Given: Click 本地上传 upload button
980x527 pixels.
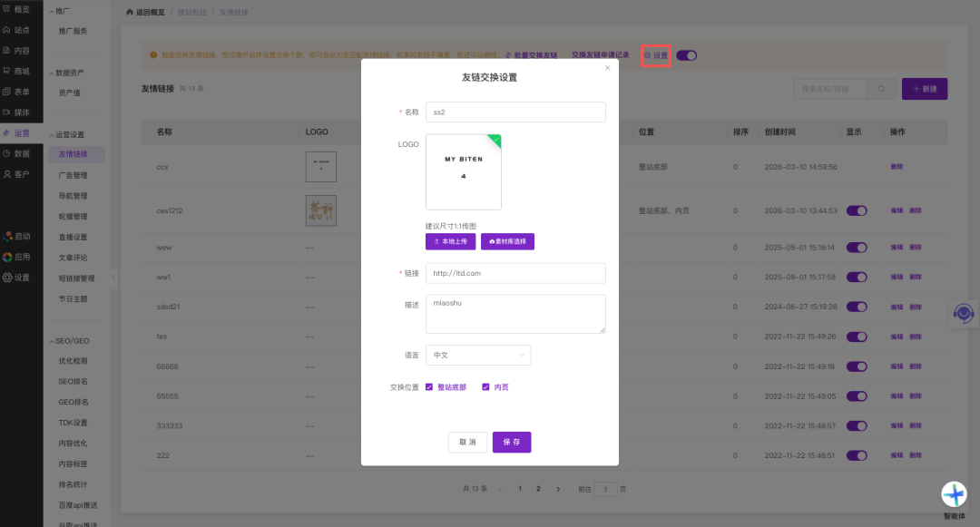Looking at the screenshot, I should (x=451, y=241).
